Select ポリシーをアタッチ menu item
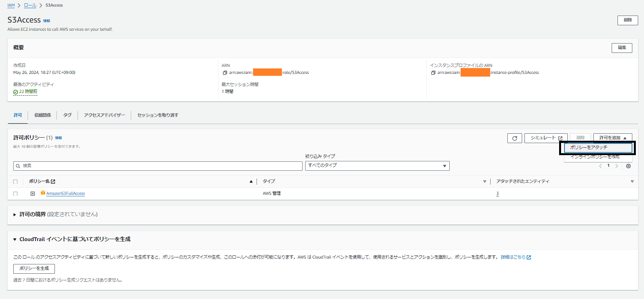The image size is (644, 299). (598, 148)
